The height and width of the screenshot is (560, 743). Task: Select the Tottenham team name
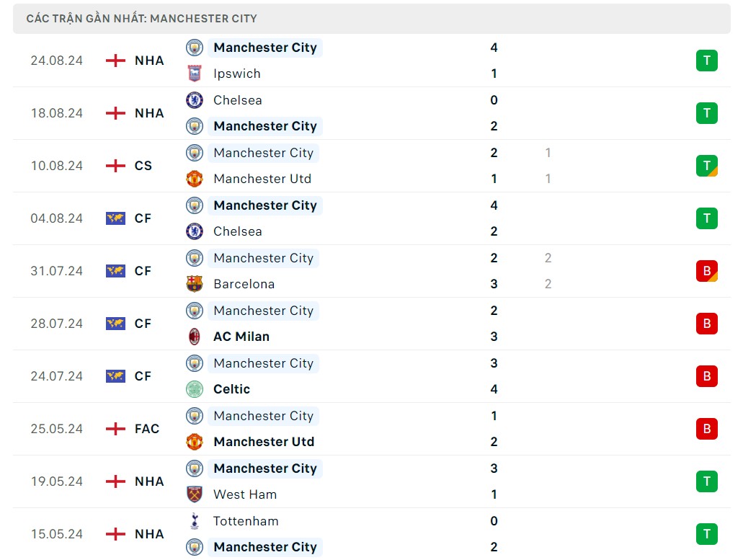point(246,521)
